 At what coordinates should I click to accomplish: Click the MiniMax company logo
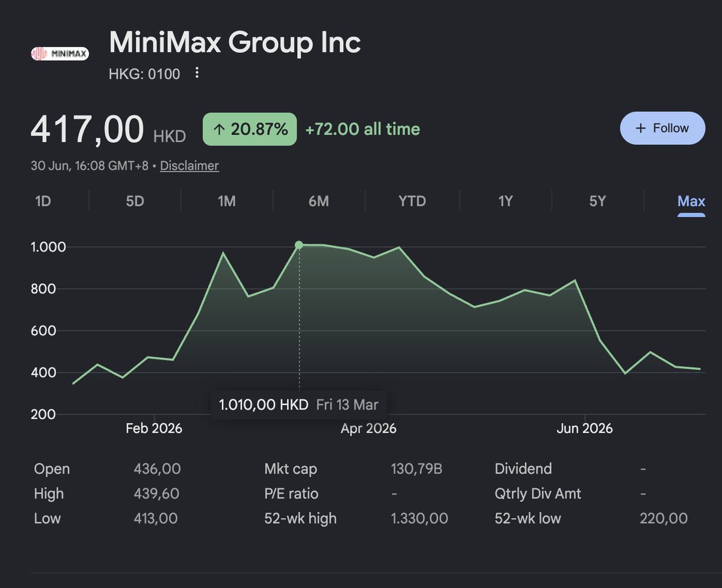(x=60, y=54)
